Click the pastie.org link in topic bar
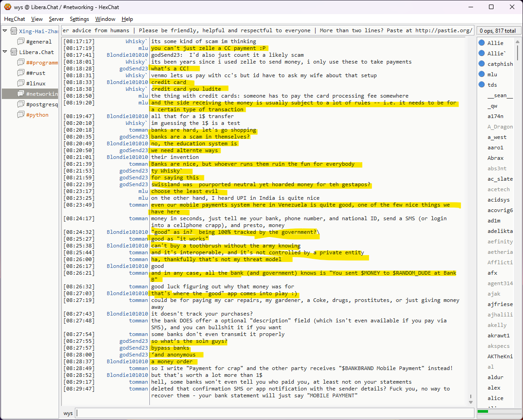Image resolution: width=523 pixels, height=420 pixels. click(444, 31)
